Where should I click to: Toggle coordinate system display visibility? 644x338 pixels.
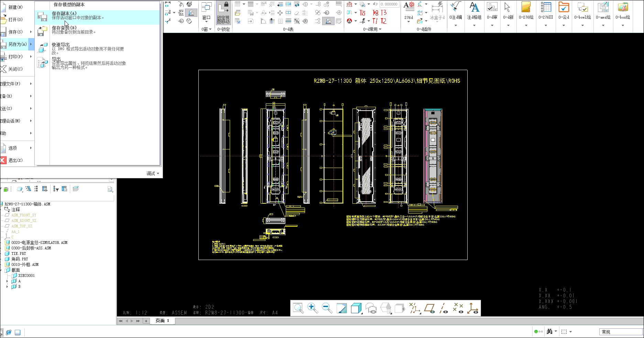473,308
